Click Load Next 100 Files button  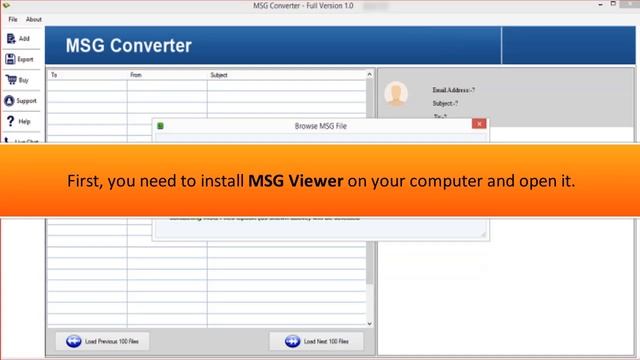coord(316,341)
